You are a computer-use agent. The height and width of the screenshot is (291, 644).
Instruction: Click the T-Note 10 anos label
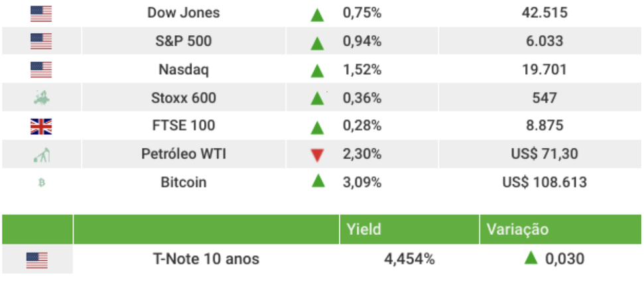206,259
